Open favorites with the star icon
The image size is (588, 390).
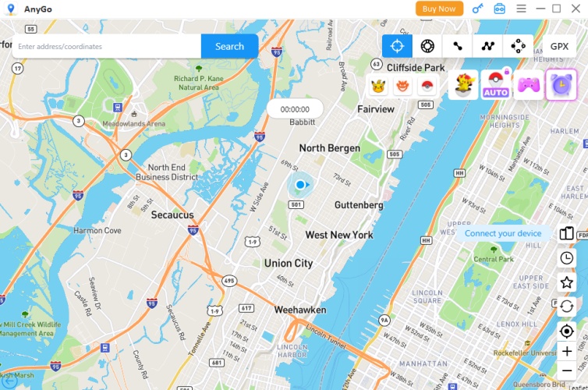click(x=567, y=282)
